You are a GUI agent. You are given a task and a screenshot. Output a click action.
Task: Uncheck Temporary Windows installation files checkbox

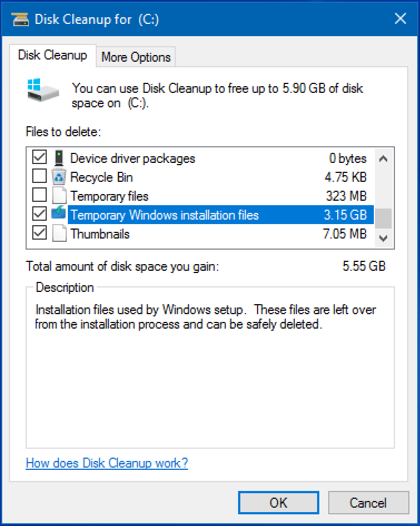39,214
